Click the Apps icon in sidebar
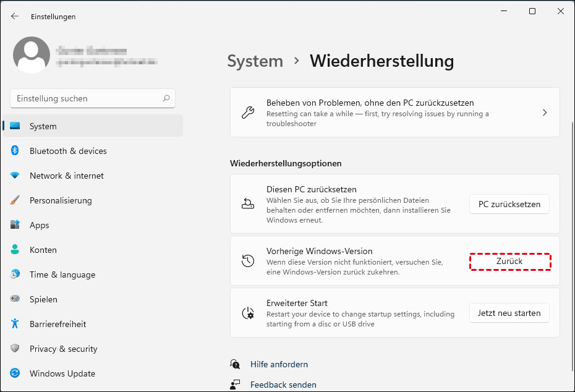Viewport: 575px width, 392px height. click(x=15, y=224)
